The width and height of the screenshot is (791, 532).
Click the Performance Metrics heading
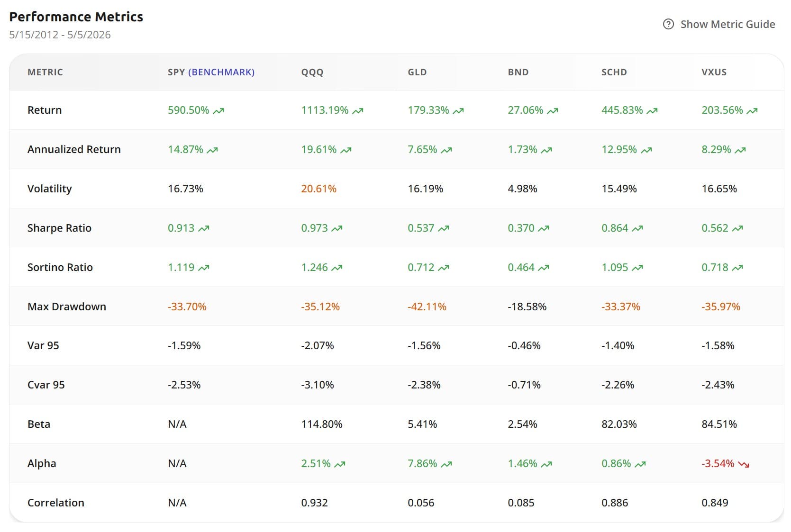pos(76,17)
